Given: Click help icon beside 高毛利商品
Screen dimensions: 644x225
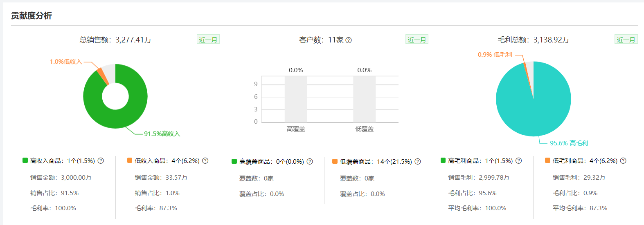Looking at the screenshot, I should tap(518, 161).
